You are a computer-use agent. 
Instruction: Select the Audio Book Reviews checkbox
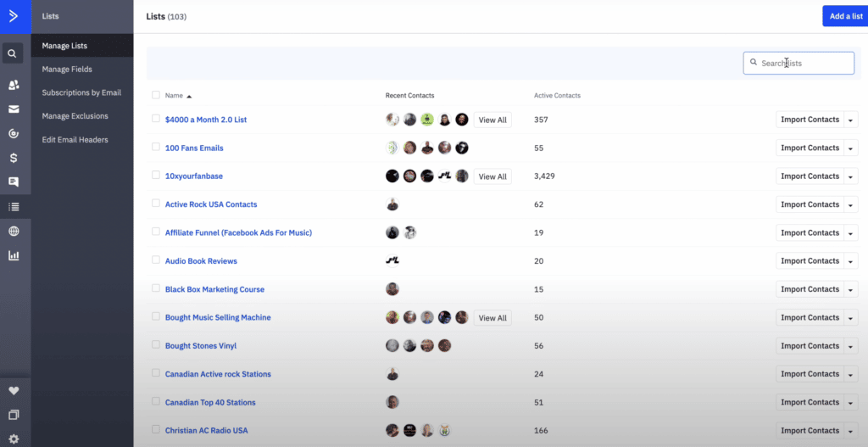click(156, 260)
